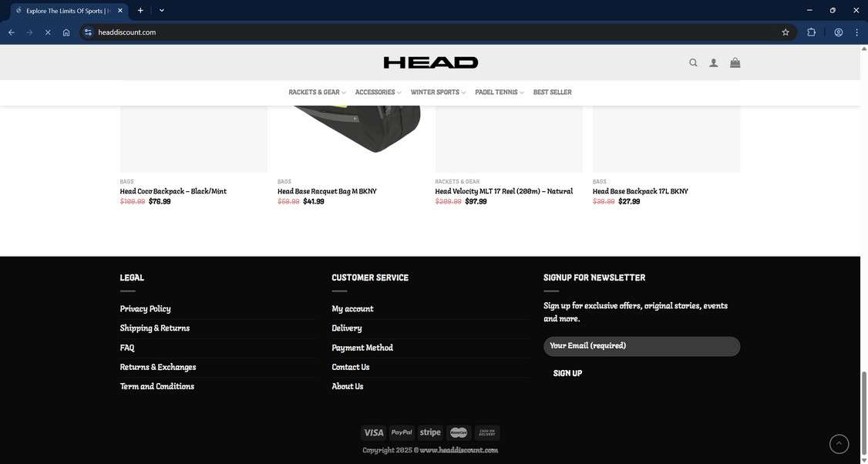Open browser home page icon

66,32
